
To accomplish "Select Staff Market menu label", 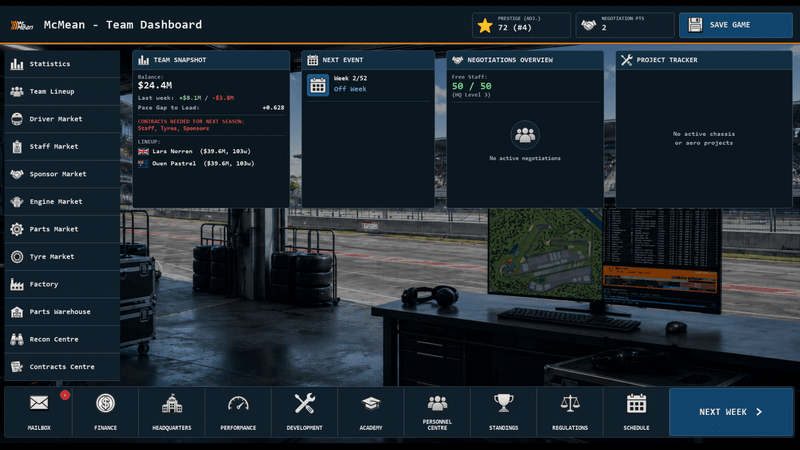I will [x=54, y=146].
